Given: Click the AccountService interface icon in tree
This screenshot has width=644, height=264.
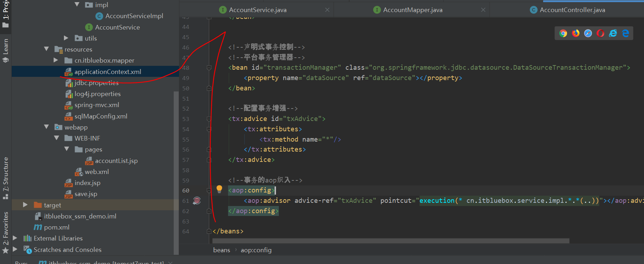Looking at the screenshot, I should point(89,27).
